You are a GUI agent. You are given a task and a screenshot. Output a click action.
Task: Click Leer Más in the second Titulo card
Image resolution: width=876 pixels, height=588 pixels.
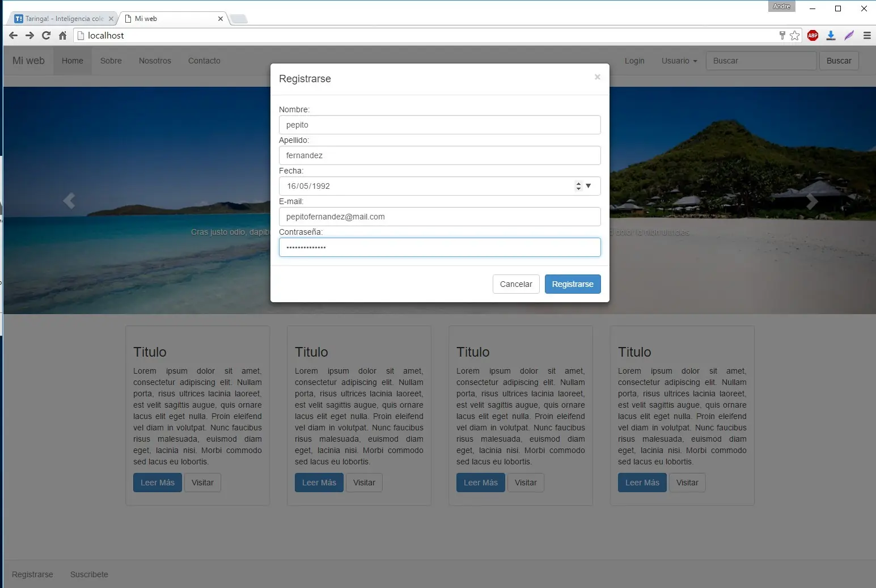319,483
